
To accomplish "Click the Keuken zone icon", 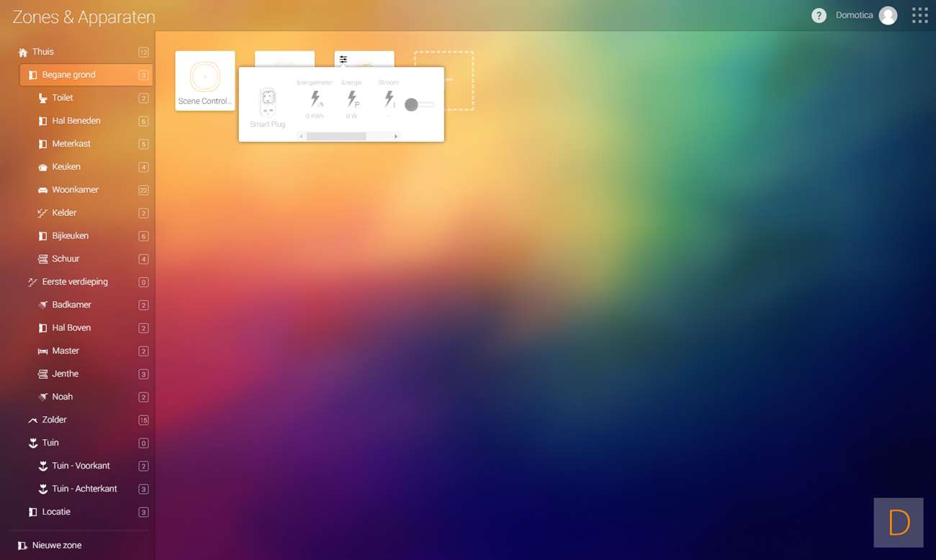I will (x=43, y=167).
